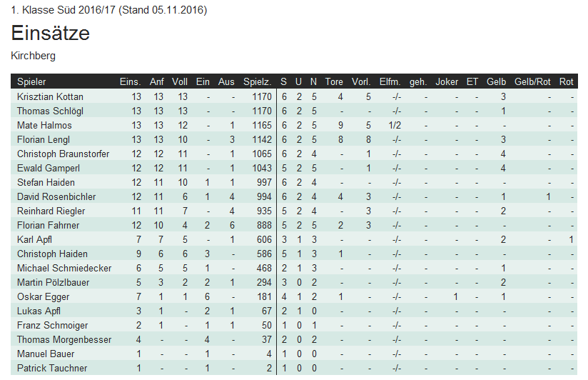Click on Karl Apfl's name

[x=34, y=239]
